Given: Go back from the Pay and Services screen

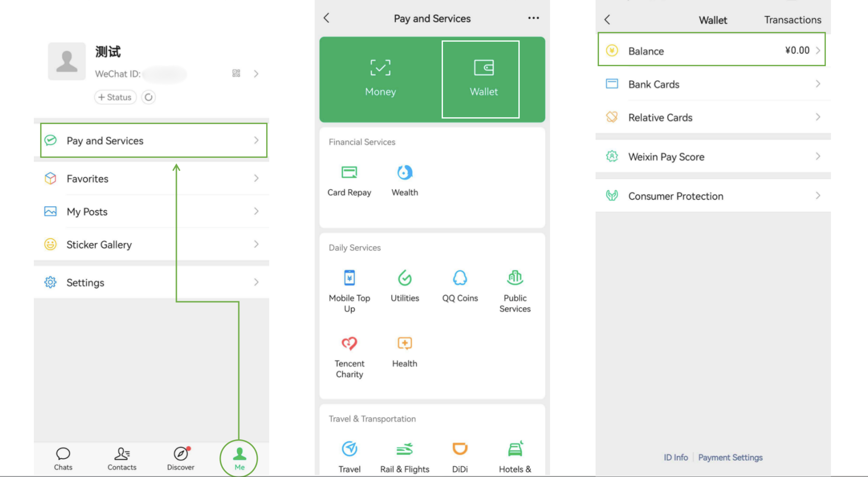Looking at the screenshot, I should (326, 18).
